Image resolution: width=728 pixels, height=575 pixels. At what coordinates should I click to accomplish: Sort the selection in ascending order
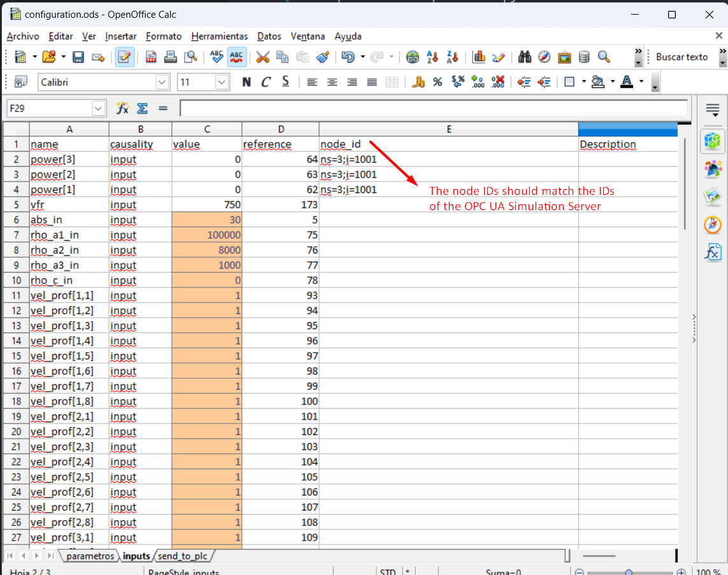(432, 57)
